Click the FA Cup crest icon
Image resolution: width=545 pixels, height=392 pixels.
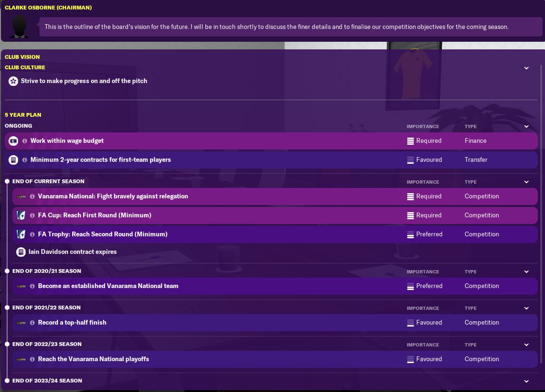pyautogui.click(x=21, y=215)
